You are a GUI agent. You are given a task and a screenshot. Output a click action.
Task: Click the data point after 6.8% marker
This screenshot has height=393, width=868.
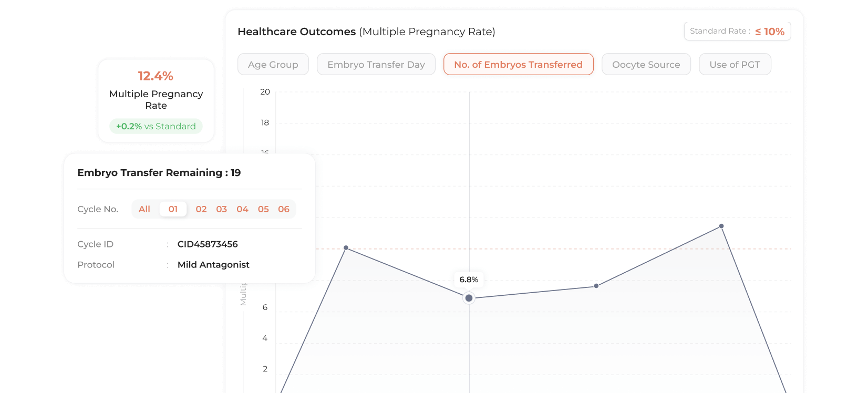coord(596,286)
